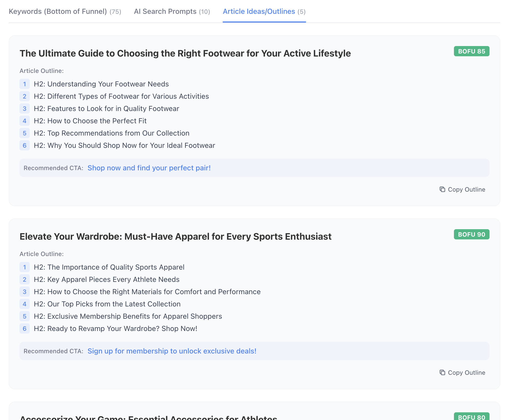The height and width of the screenshot is (420, 510).
Task: Switch to the AI Search Prompts tab
Action: [172, 11]
